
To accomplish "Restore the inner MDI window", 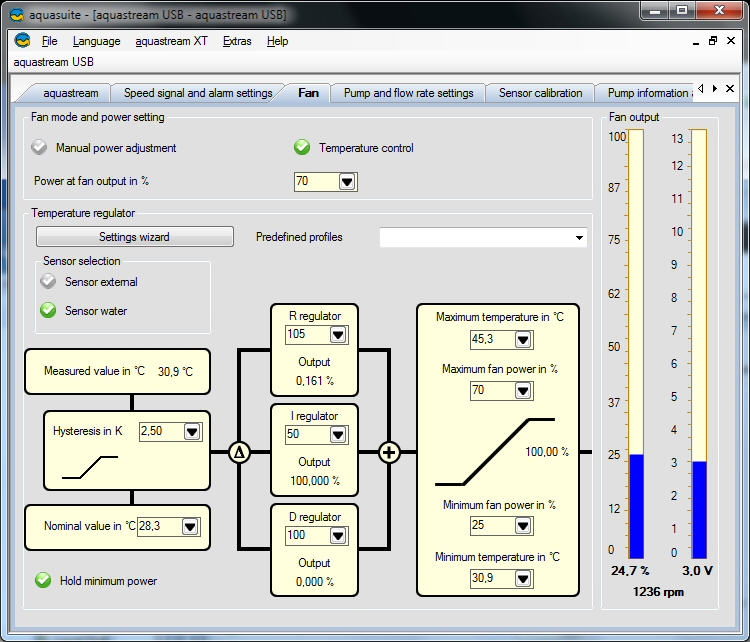I will click(713, 41).
